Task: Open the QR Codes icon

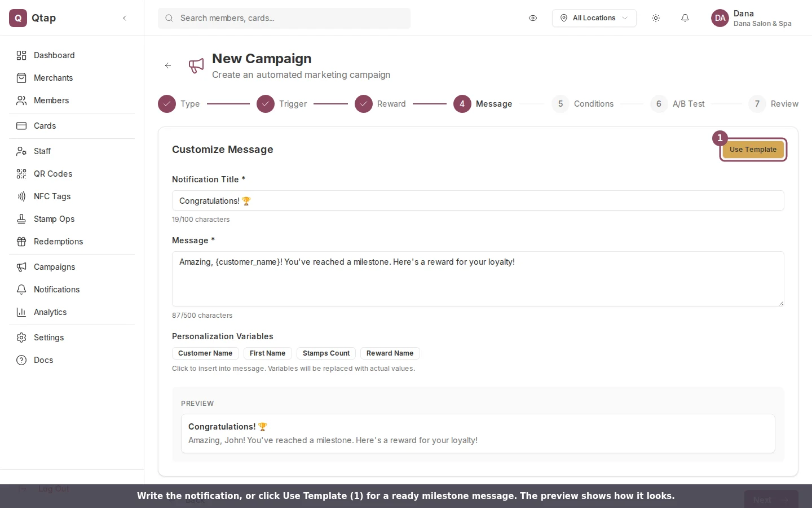Action: (21, 174)
